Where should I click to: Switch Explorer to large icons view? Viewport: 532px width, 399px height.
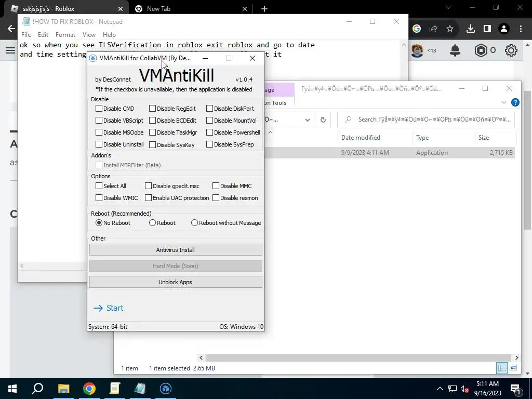point(513,368)
